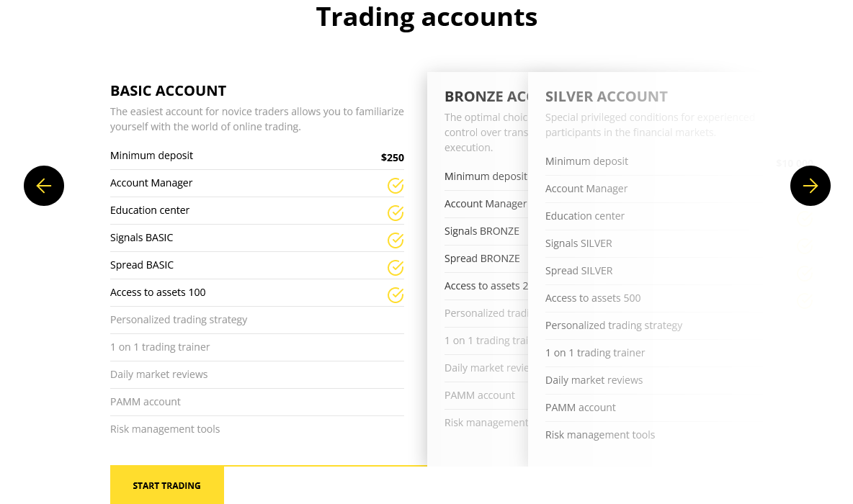Viewport: 853px width, 504px height.
Task: Click the Account Manager checkmark icon
Action: tap(396, 185)
